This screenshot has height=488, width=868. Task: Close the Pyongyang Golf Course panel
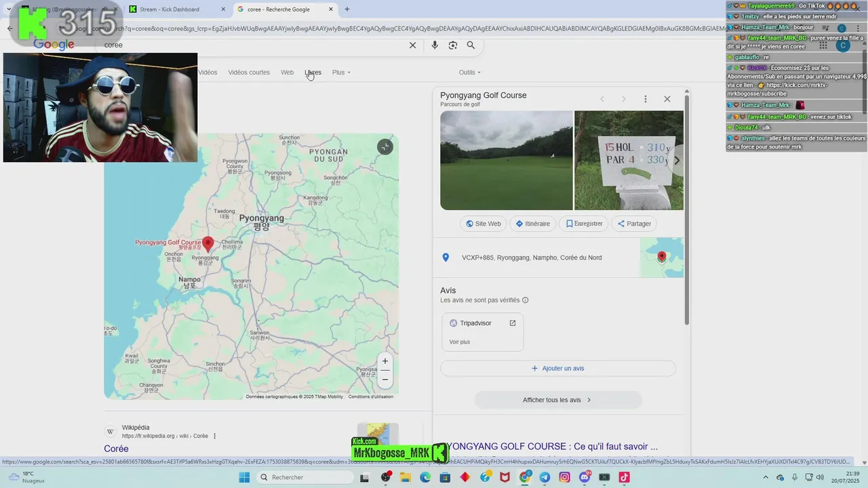[x=667, y=99]
